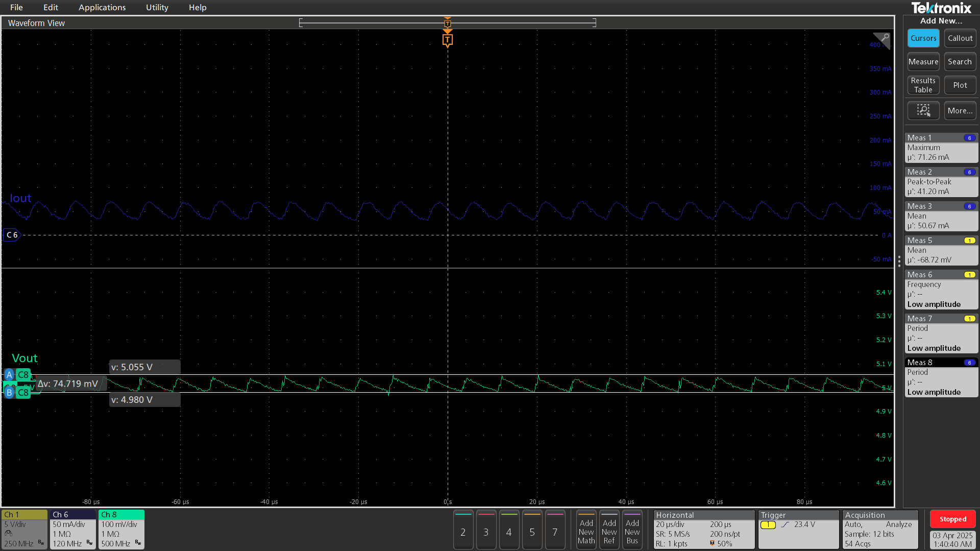The image size is (980, 551).
Task: Open Meas 2 Peak-to-Peak badge
Action: pos(941,182)
